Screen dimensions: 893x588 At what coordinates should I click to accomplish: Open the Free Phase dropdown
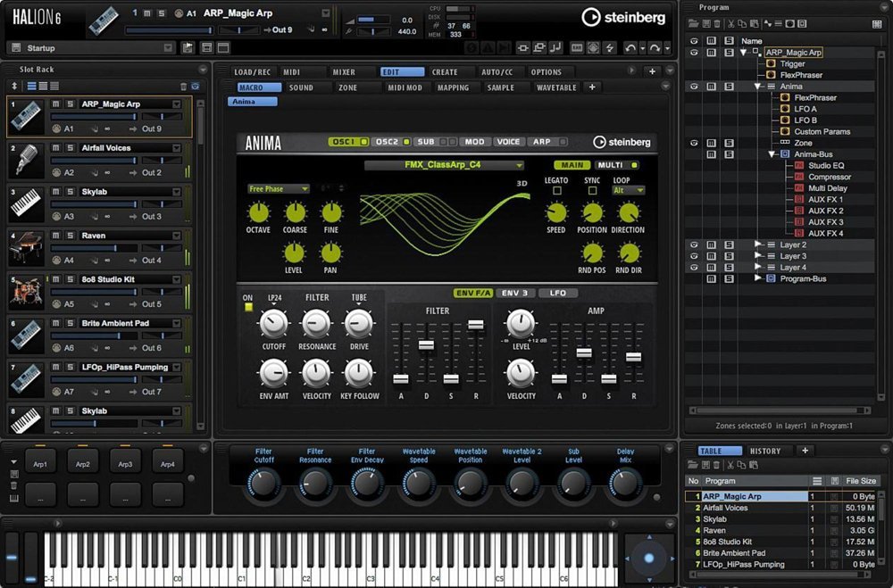point(279,189)
